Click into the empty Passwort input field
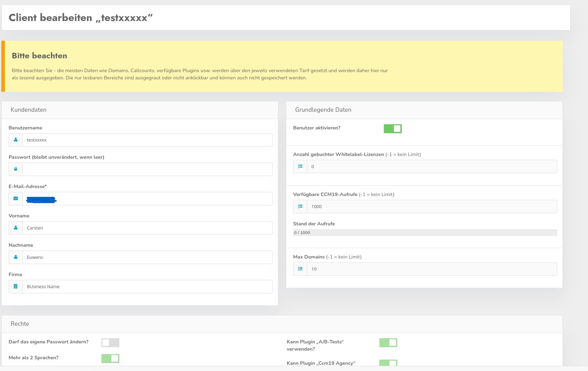This screenshot has height=371, width=588. [147, 169]
